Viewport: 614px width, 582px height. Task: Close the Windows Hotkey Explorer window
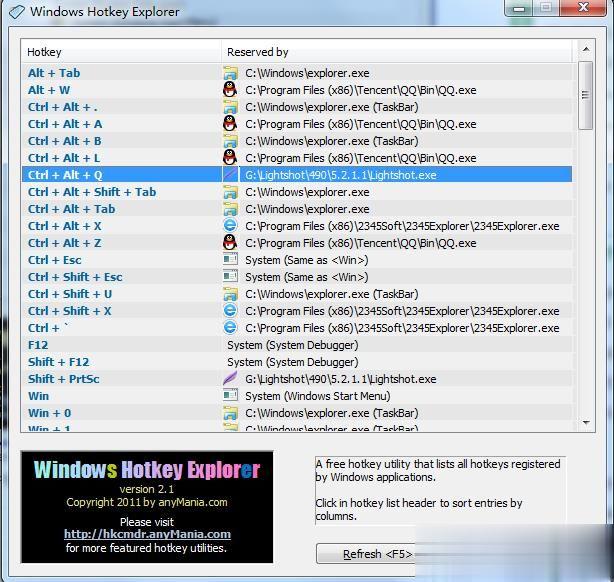[x=583, y=7]
